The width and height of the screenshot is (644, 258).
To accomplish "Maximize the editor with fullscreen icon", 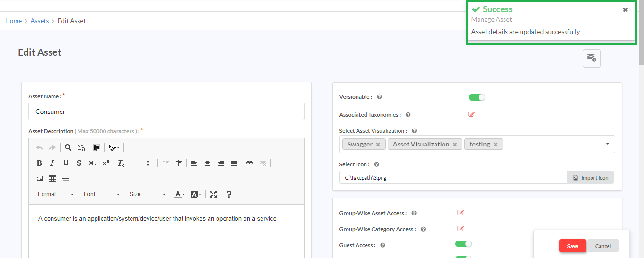I will (213, 194).
